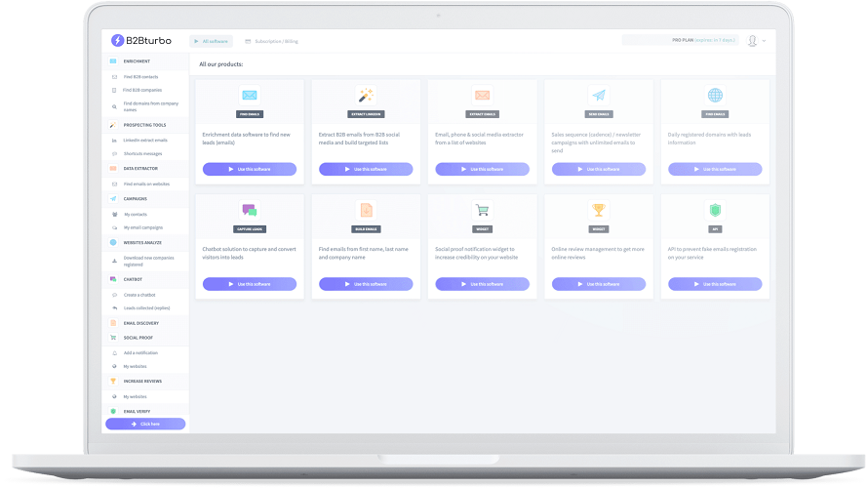This screenshot has width=868, height=488.
Task: Open Create a chatbot sidebar item
Action: 139,295
